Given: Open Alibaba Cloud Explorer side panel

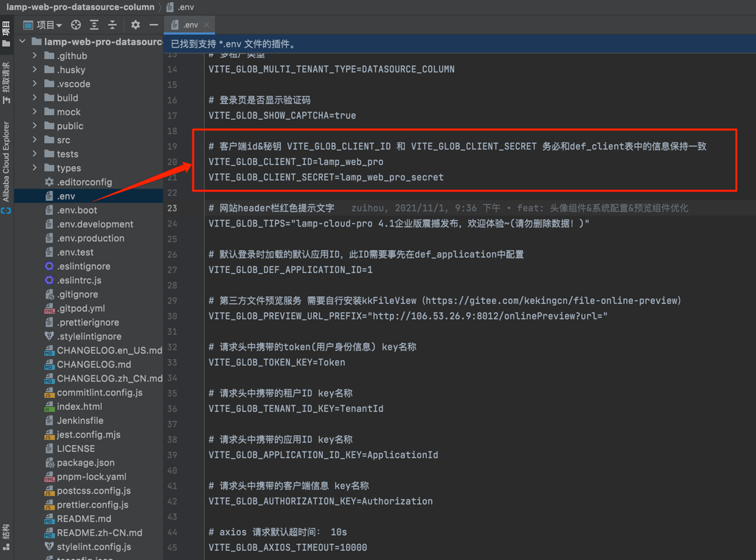Looking at the screenshot, I should pyautogui.click(x=6, y=161).
